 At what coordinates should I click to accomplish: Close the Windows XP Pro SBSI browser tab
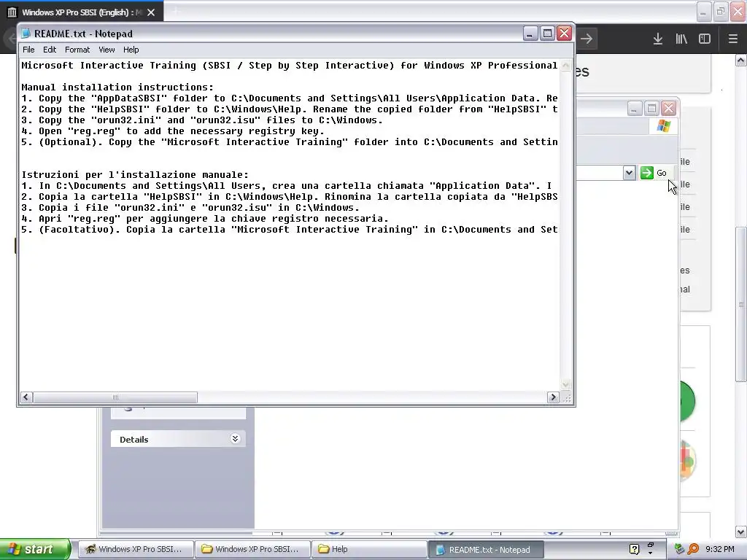point(151,12)
